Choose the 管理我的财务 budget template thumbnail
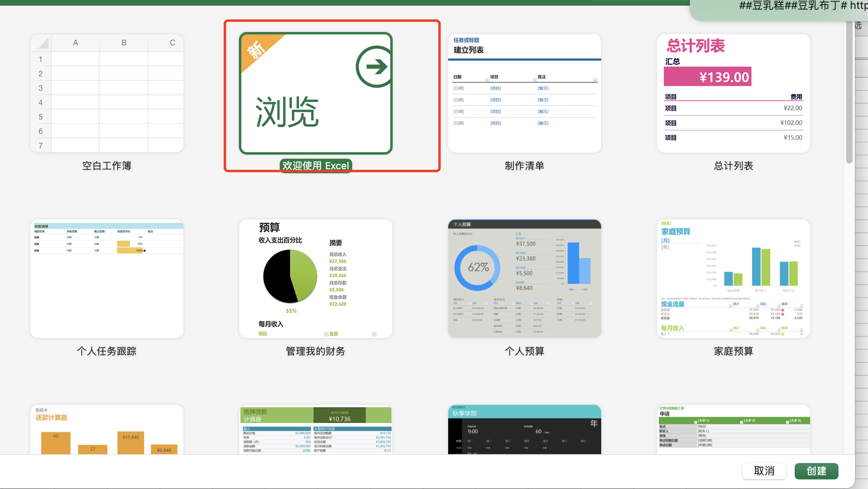868x489 pixels. click(x=316, y=279)
